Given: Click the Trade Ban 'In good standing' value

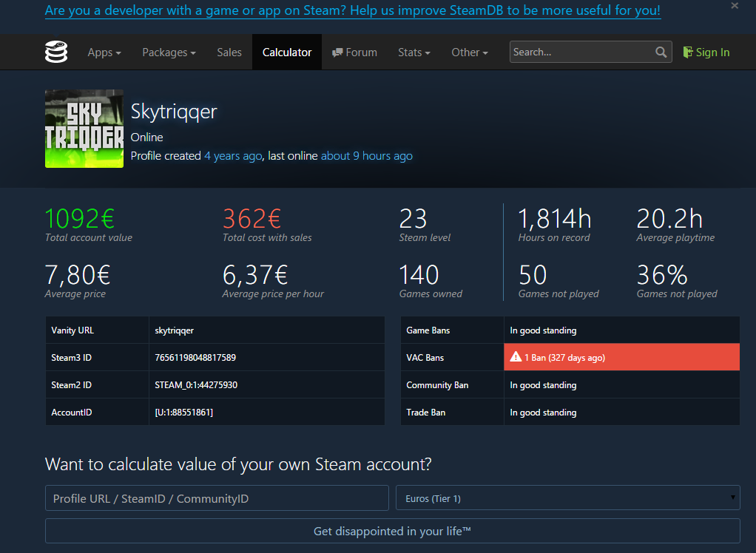Looking at the screenshot, I should (543, 413).
